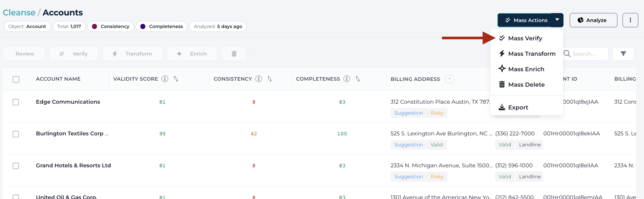
Task: Click the Total: 1,017 chip
Action: [69, 26]
